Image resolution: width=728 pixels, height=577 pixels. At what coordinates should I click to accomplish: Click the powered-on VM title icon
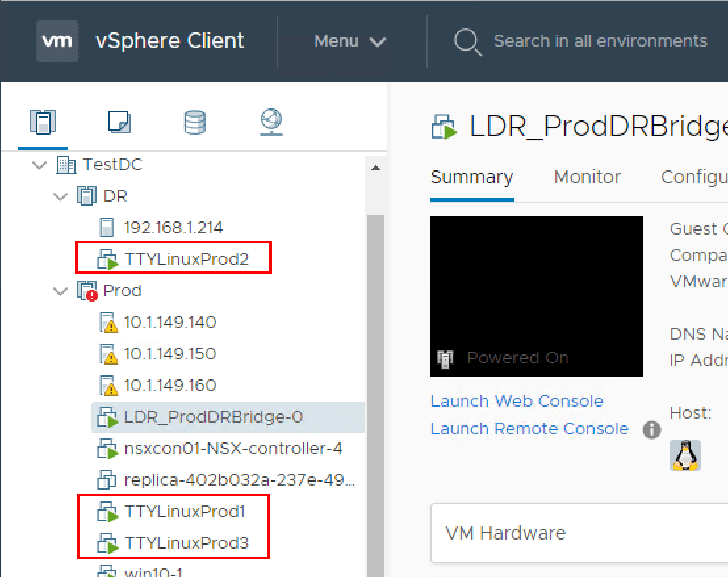point(444,127)
